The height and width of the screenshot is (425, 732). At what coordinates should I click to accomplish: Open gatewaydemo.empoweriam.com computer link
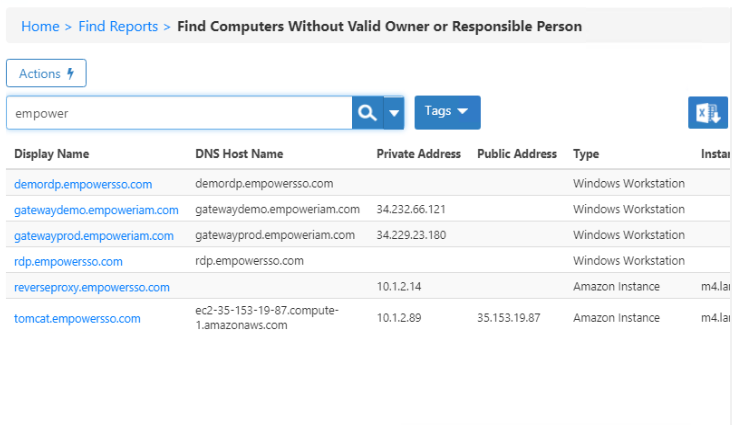[x=96, y=210]
